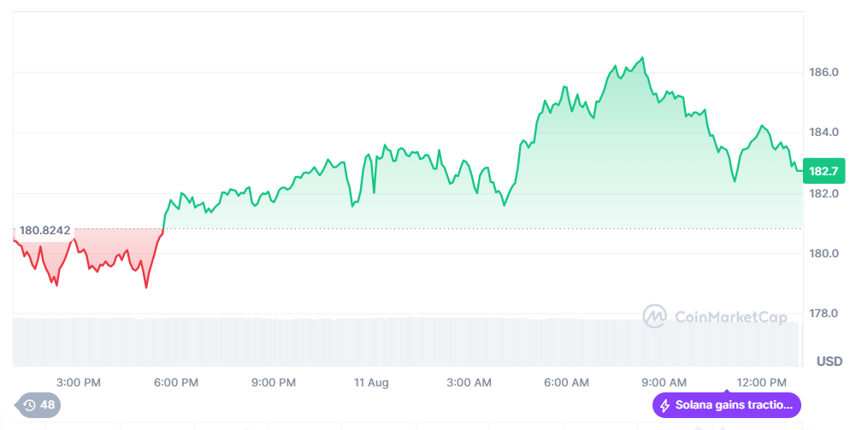The image size is (868, 430).
Task: Click the 3:00 PM time axis label
Action: tap(80, 382)
